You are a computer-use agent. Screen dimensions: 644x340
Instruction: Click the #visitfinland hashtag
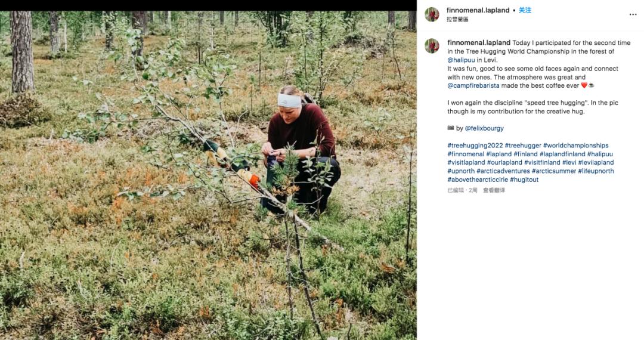point(542,163)
